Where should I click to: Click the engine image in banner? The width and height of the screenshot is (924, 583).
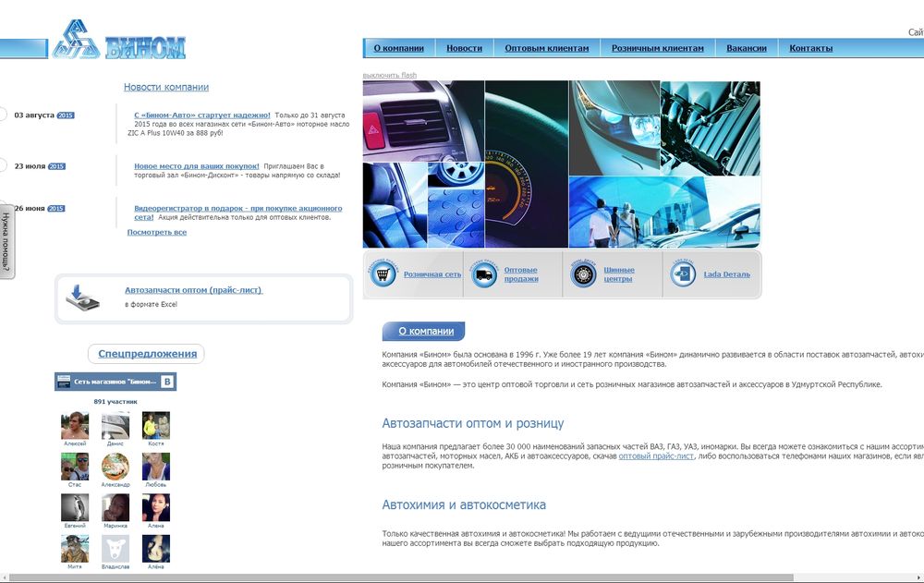click(710, 128)
